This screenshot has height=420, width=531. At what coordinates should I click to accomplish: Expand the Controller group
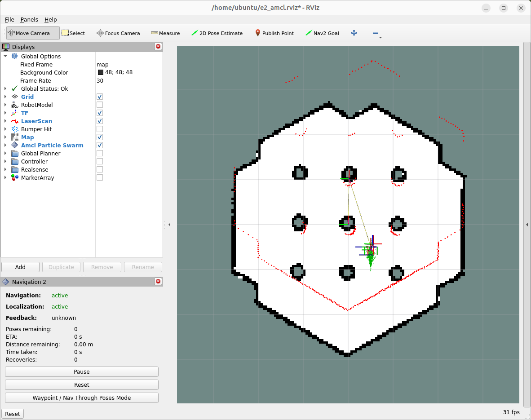pos(5,162)
